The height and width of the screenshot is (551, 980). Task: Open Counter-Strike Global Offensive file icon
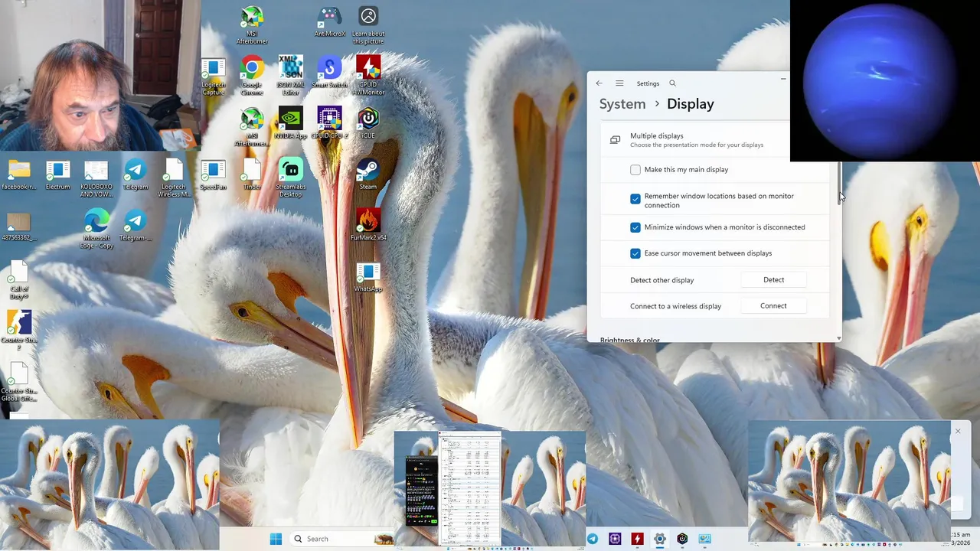coord(19,382)
